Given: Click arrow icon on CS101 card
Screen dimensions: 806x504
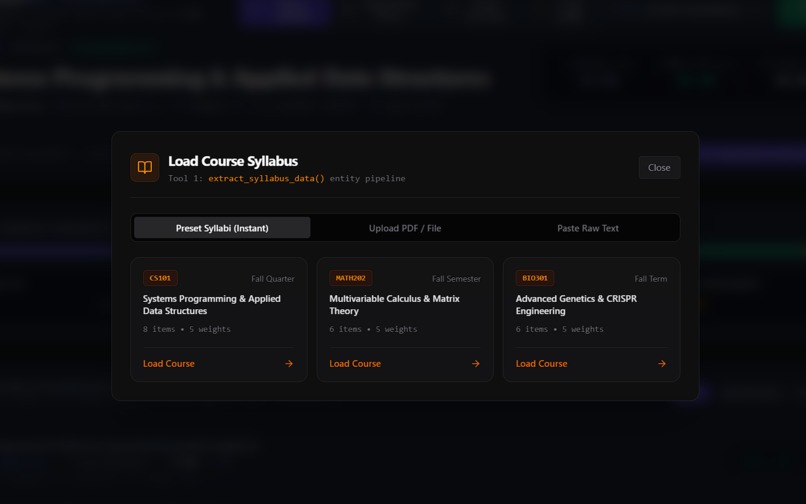Looking at the screenshot, I should tap(289, 364).
